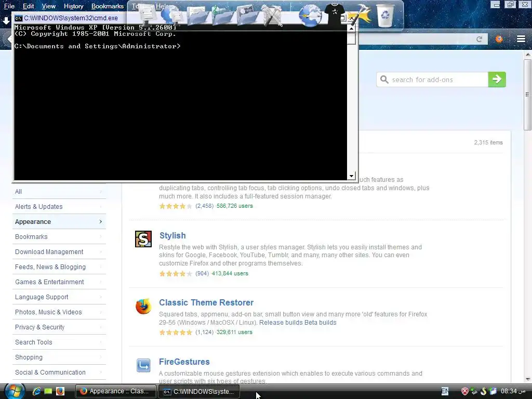Screen dimensions: 532x399
Task: Click the Beta builds link
Action: point(320,322)
